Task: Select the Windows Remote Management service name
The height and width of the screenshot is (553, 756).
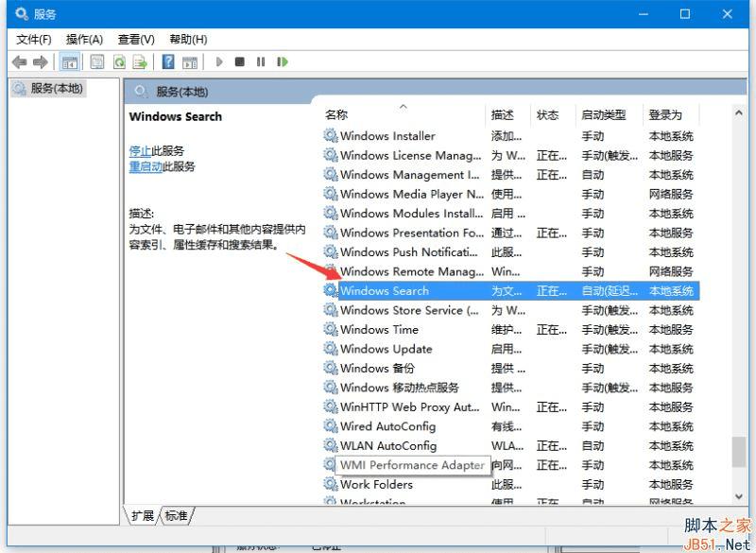Action: [x=412, y=271]
